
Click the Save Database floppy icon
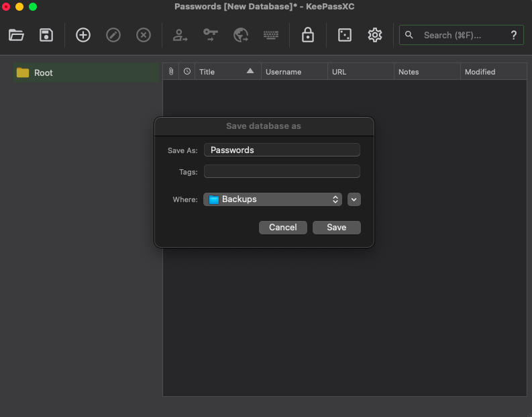[46, 35]
